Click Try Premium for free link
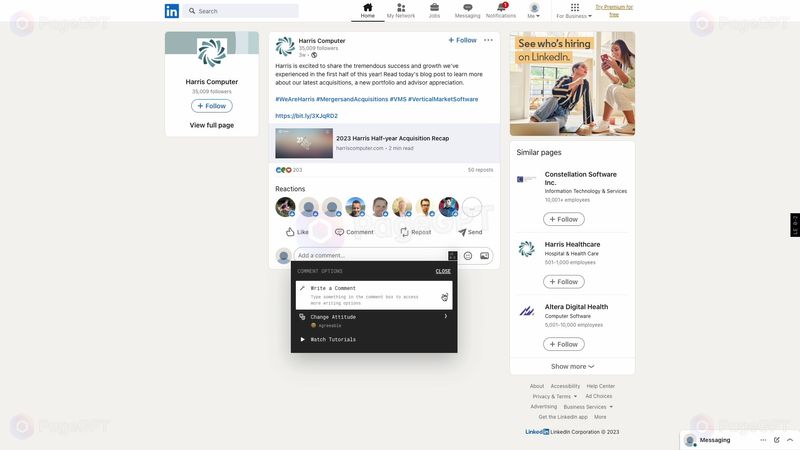The height and width of the screenshot is (450, 800). pos(614,11)
